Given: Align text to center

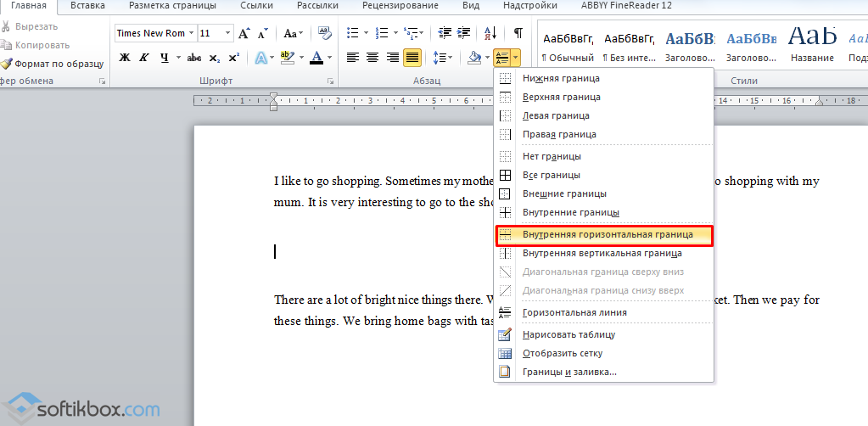Looking at the screenshot, I should [372, 58].
